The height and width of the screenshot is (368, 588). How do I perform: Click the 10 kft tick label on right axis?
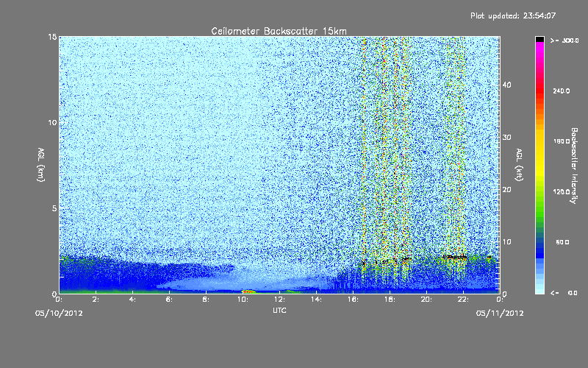tap(506, 242)
